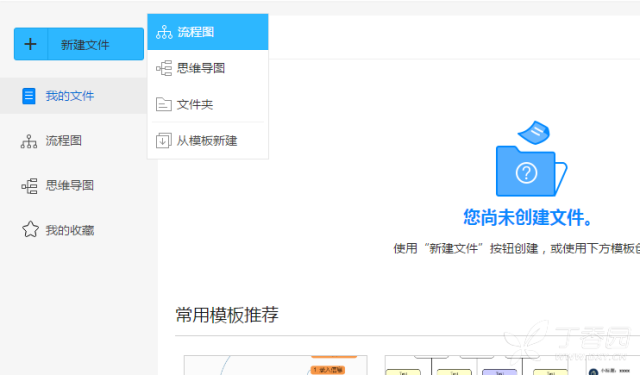
Task: Click the 新建文件 button label
Action: click(x=85, y=44)
